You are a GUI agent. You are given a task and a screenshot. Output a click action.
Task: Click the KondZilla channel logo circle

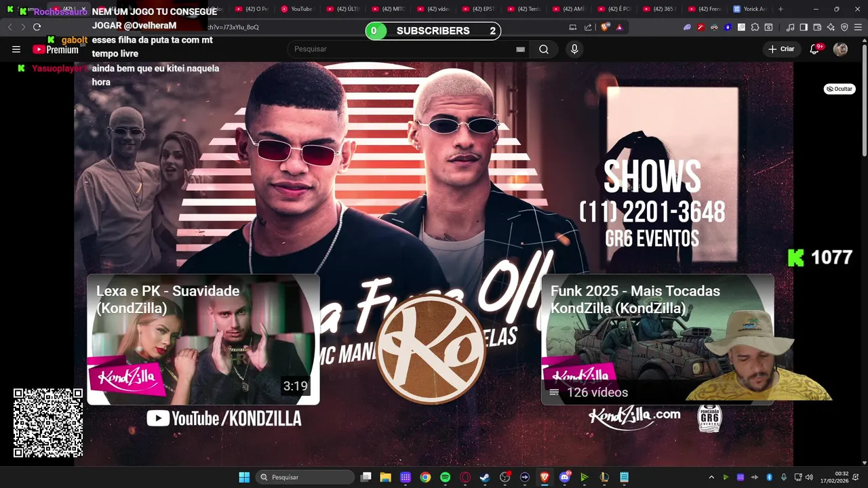coord(431,349)
